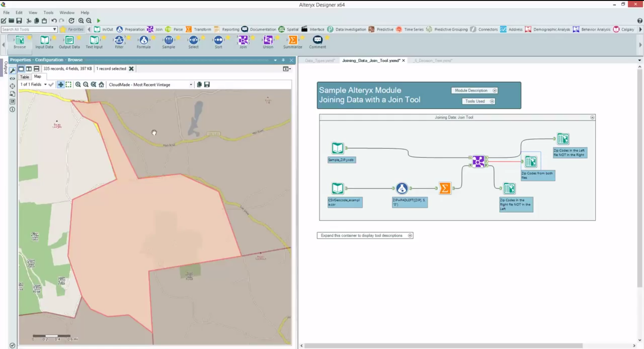Viewport: 644px width, 349px height.
Task: Select the Summarize tool in Favorites palette
Action: pyautogui.click(x=292, y=40)
